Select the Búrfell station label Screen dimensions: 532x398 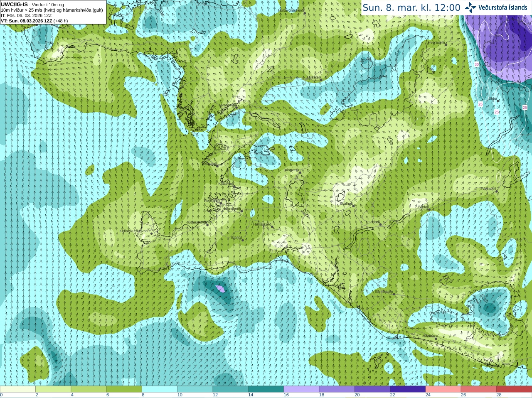coord(423,206)
